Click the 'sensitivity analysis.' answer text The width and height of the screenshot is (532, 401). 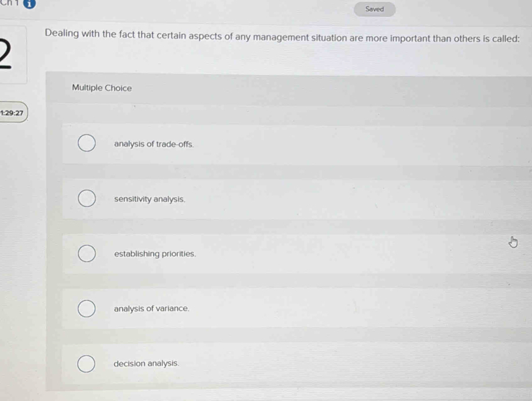(x=150, y=199)
